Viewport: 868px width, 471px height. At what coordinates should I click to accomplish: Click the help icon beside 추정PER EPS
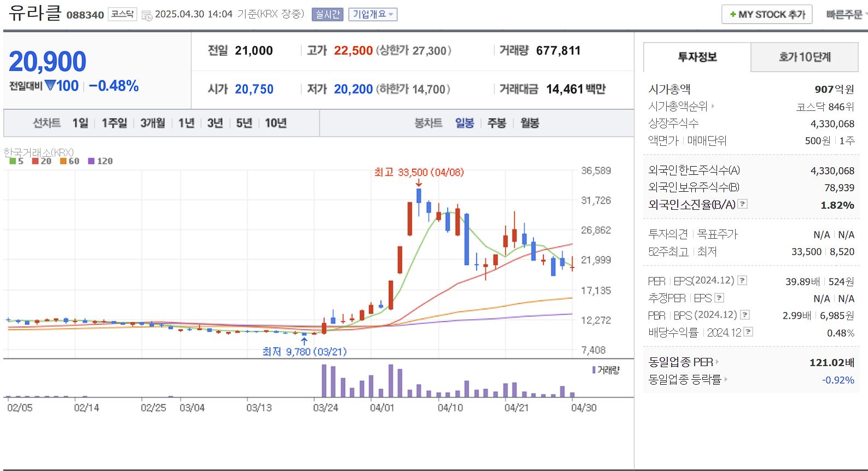[x=719, y=298]
